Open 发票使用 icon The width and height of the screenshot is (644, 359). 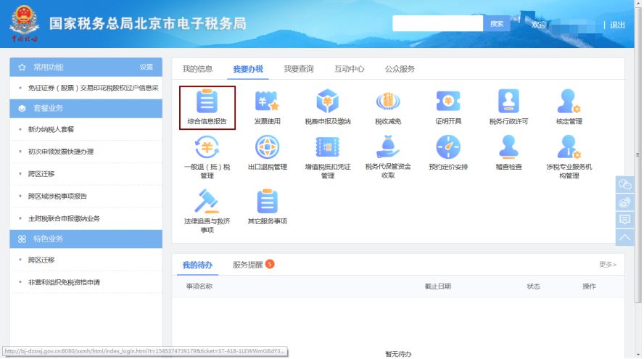click(x=267, y=101)
